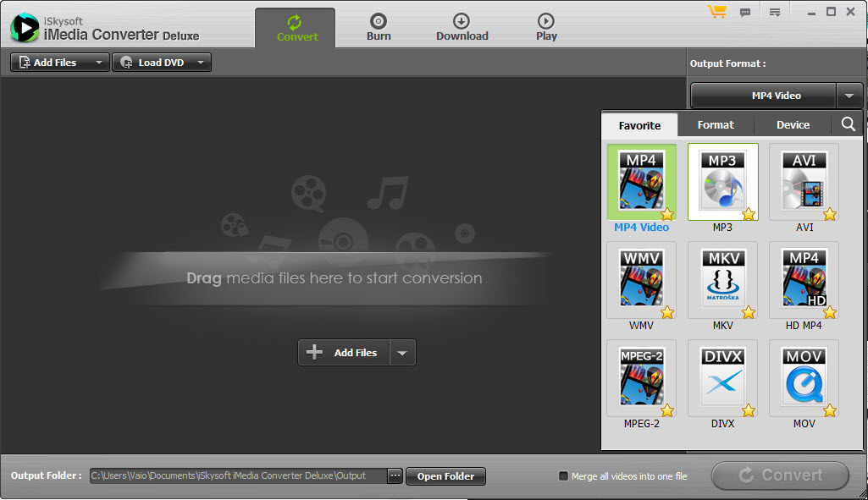The image size is (868, 500).
Task: Toggle favorite star on the DIVX icon
Action: (x=749, y=410)
